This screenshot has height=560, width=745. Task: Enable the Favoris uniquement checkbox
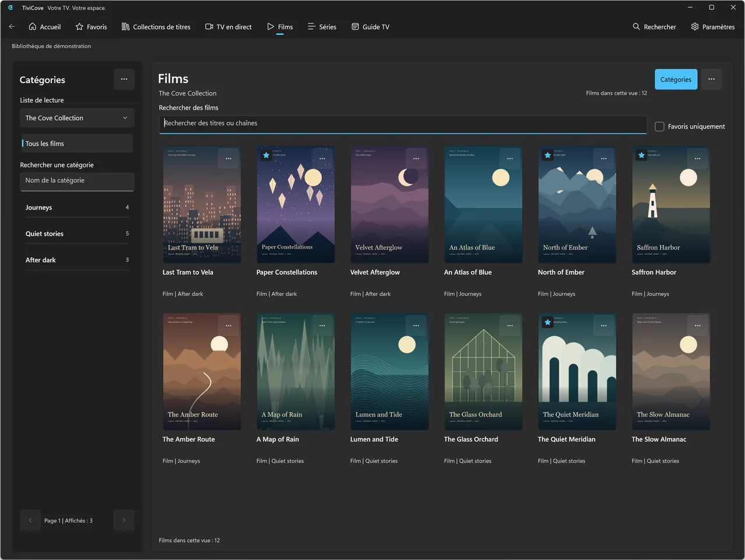point(659,126)
